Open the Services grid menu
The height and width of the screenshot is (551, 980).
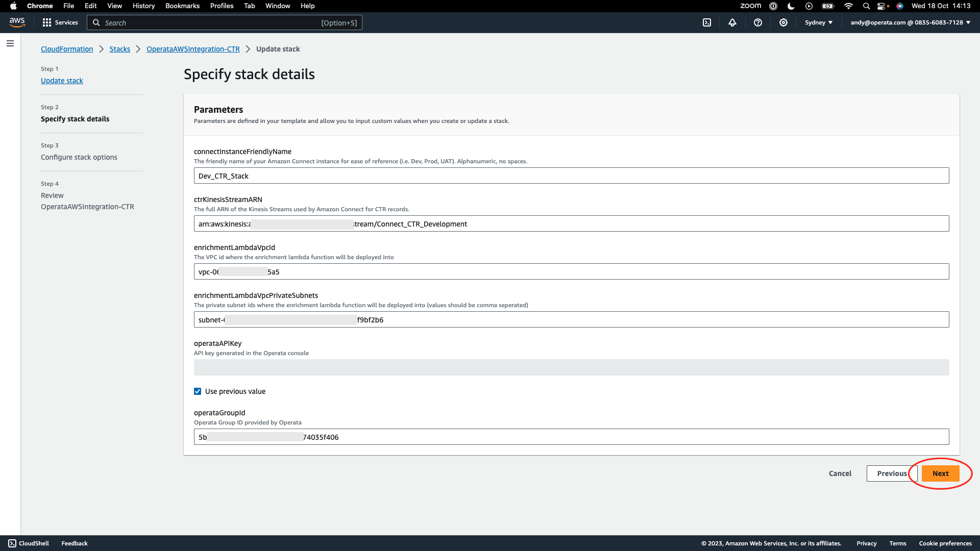60,22
